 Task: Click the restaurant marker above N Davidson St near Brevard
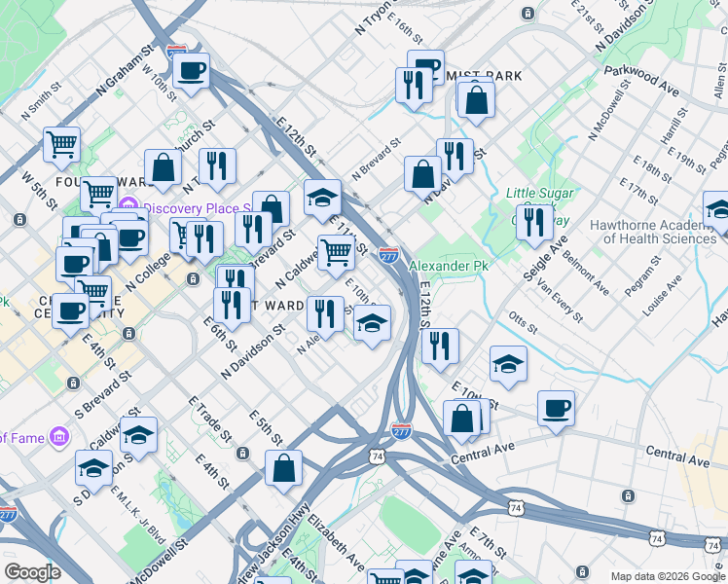tap(455, 158)
